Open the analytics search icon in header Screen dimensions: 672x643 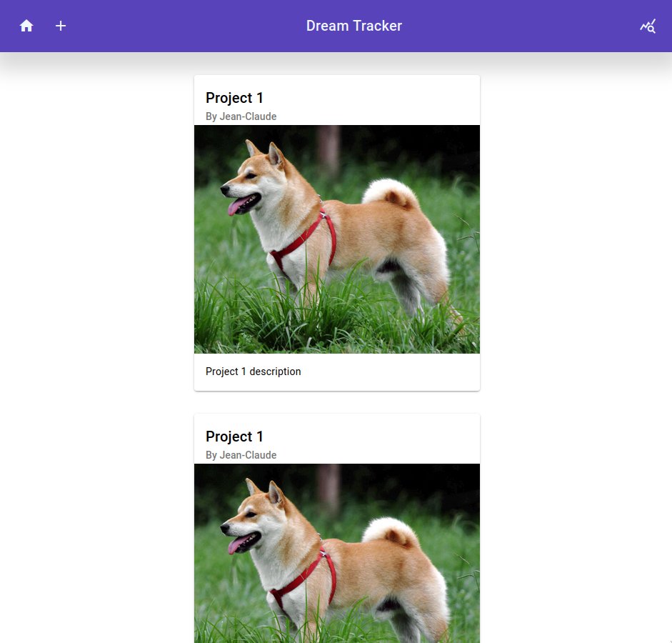[648, 26]
